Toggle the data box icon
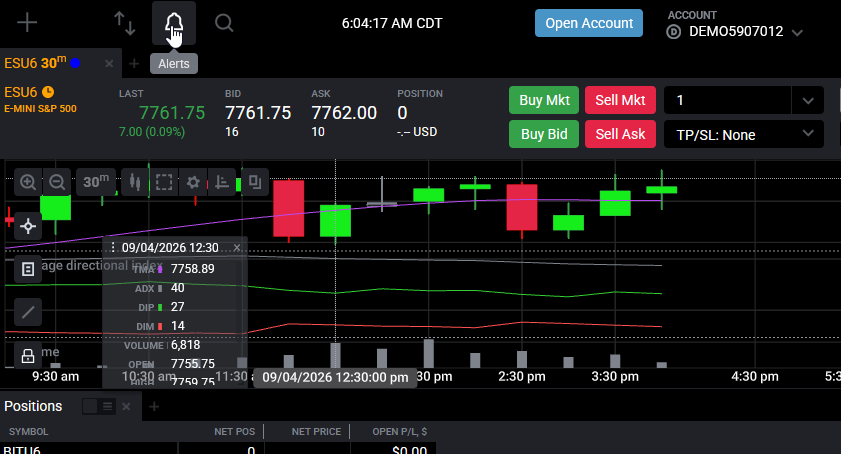The height and width of the screenshot is (454, 841). point(28,269)
